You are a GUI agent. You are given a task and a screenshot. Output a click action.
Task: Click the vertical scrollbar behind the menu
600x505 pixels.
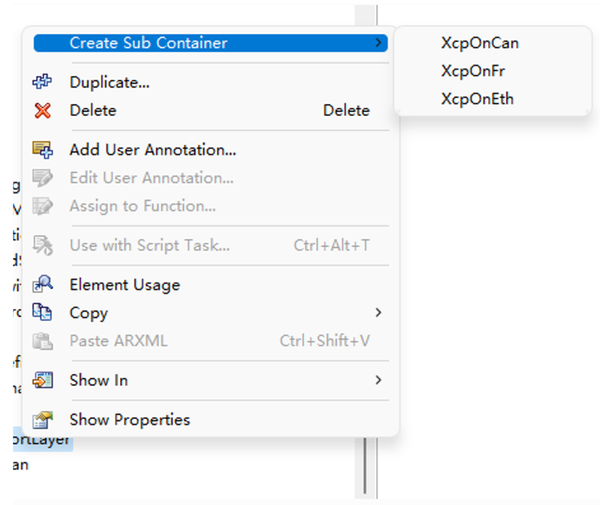point(367,470)
